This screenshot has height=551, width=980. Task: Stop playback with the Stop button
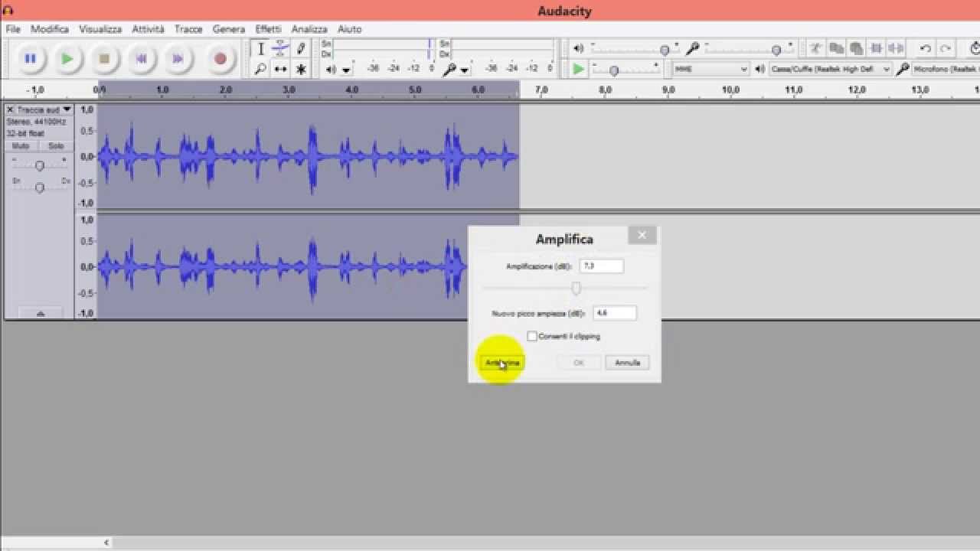point(104,58)
